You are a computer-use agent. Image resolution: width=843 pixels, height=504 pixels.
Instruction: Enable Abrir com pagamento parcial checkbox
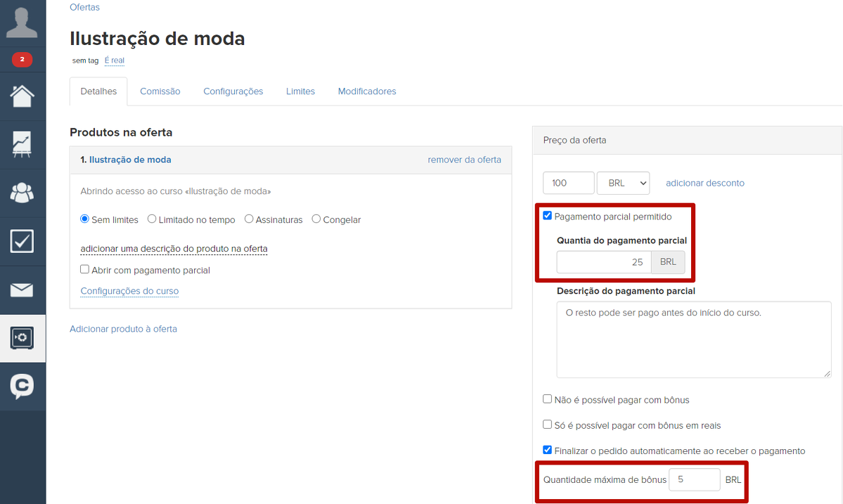85,269
